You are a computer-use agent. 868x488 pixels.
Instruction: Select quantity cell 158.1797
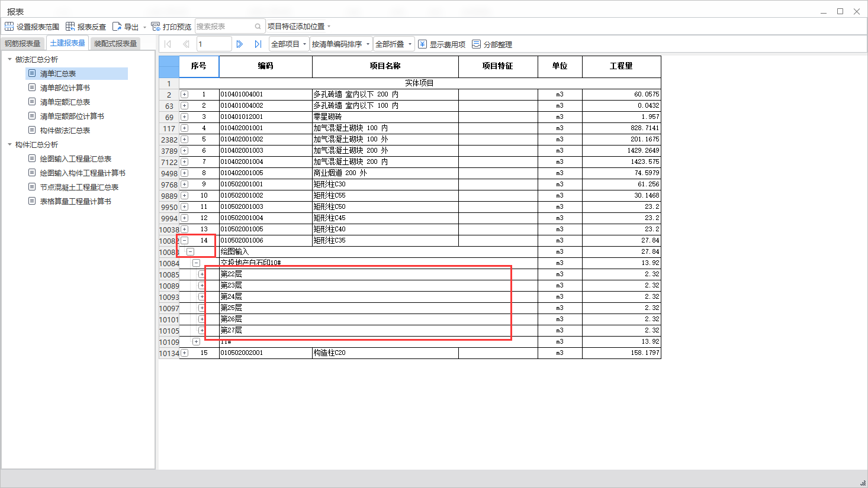[x=622, y=353]
